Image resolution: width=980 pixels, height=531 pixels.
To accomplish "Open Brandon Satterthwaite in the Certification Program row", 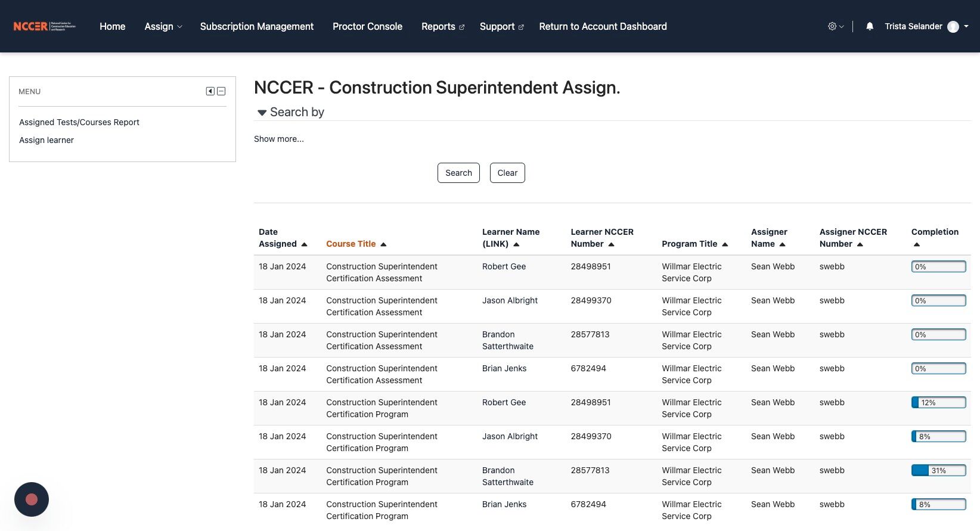I will [x=508, y=476].
